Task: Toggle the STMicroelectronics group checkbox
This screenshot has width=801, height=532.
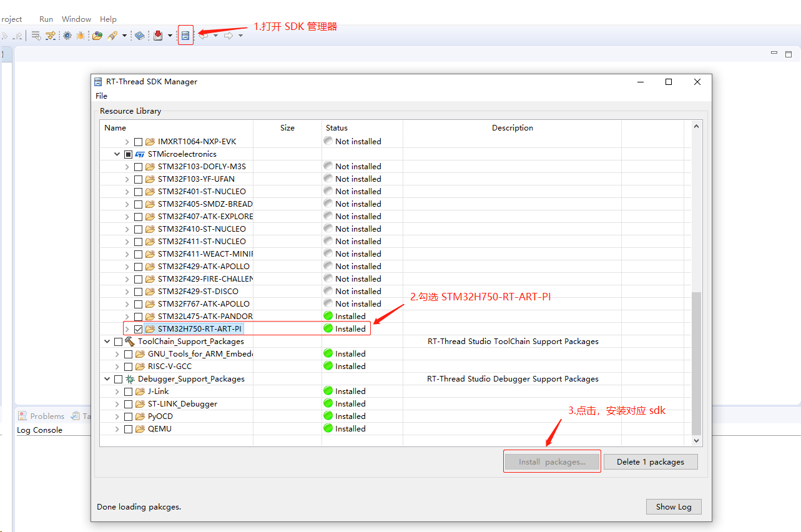Action: coord(128,154)
